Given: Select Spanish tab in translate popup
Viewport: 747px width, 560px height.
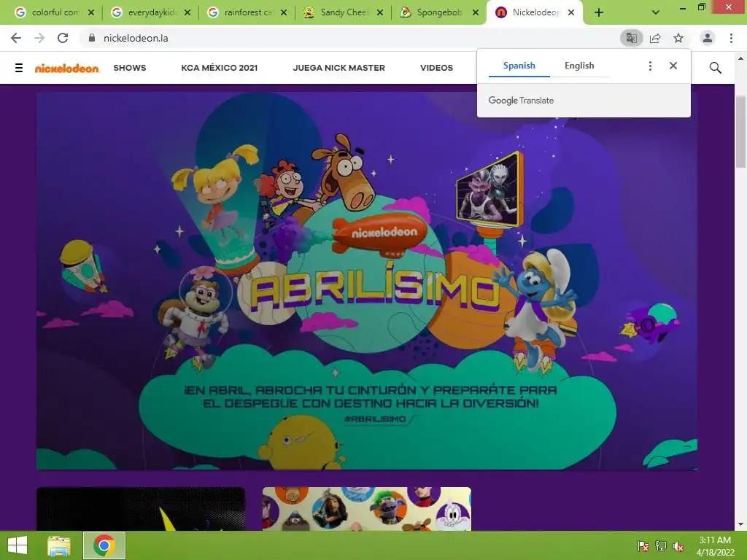Looking at the screenshot, I should point(519,66).
